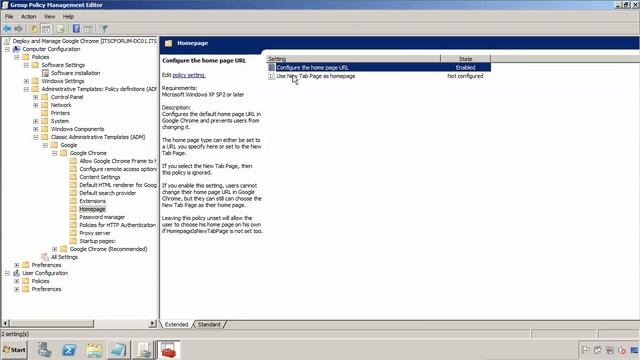Select Printers in the tree
The image size is (640, 360).
[60, 113]
